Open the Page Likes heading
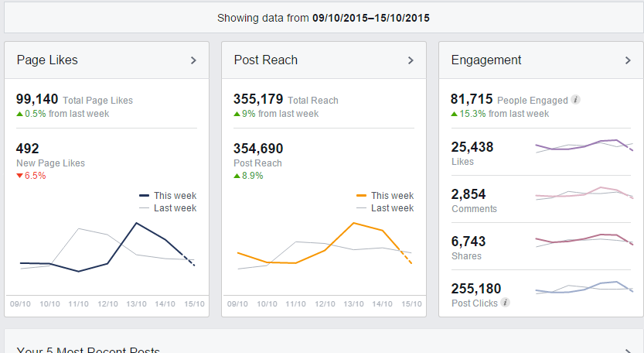 [47, 60]
